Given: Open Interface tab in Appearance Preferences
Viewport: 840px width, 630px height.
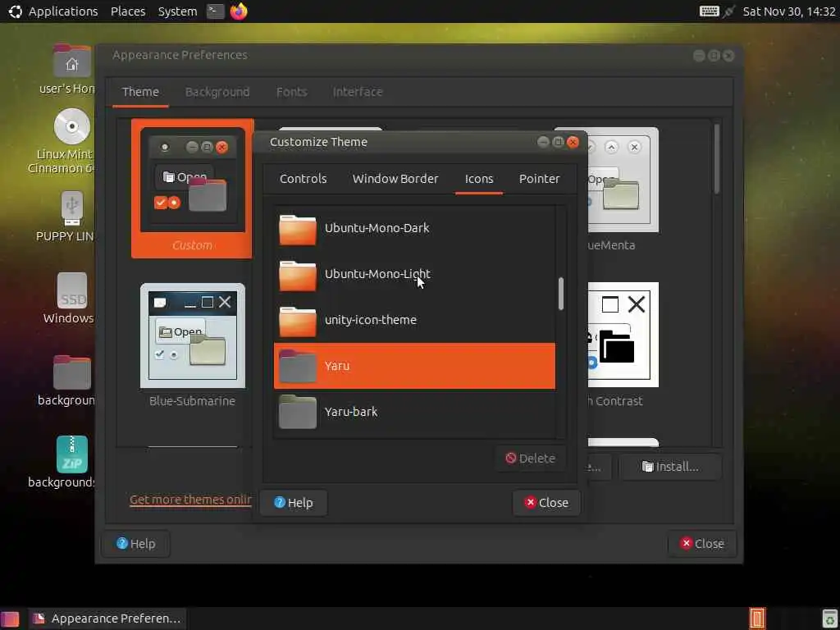Looking at the screenshot, I should click(358, 92).
